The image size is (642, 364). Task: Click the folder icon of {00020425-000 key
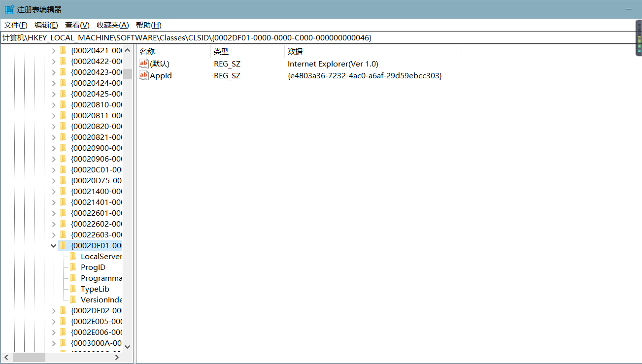pos(63,94)
